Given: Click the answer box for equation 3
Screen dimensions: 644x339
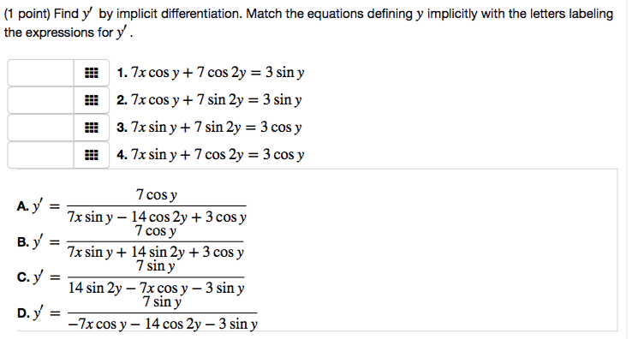Looking at the screenshot, I should point(40,128).
